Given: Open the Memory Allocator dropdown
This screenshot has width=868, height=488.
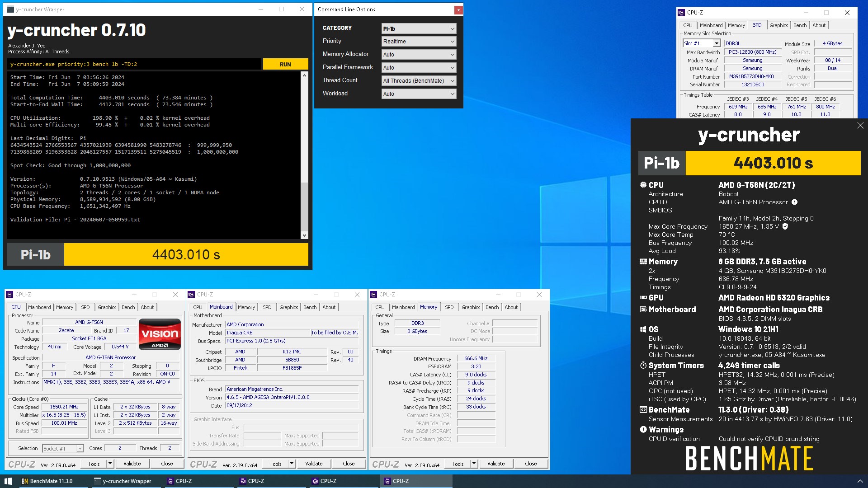Looking at the screenshot, I should 419,55.
